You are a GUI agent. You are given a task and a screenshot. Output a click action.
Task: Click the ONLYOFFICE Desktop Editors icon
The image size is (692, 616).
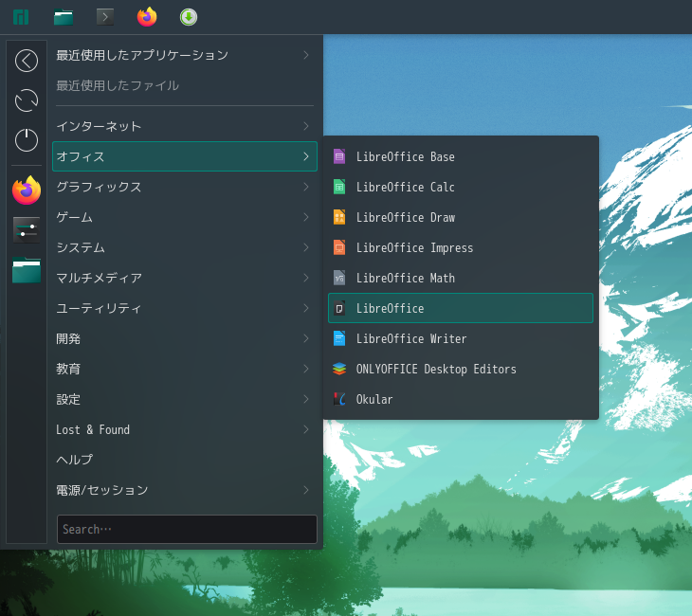[x=339, y=369]
